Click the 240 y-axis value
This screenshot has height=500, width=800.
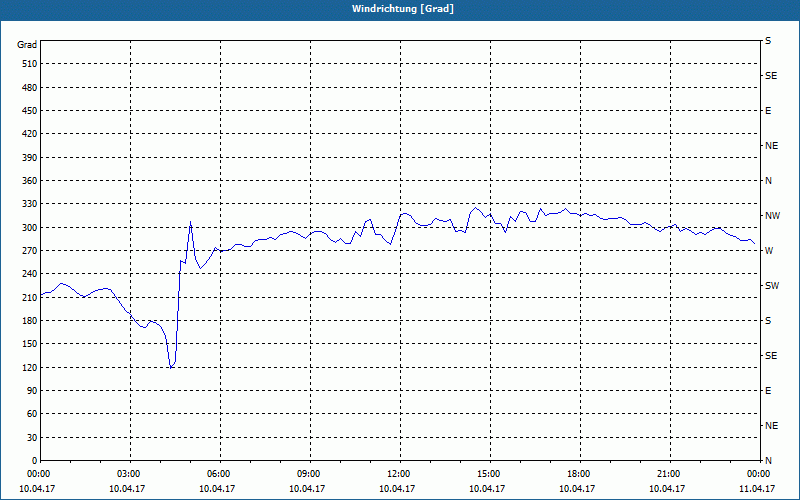30,274
